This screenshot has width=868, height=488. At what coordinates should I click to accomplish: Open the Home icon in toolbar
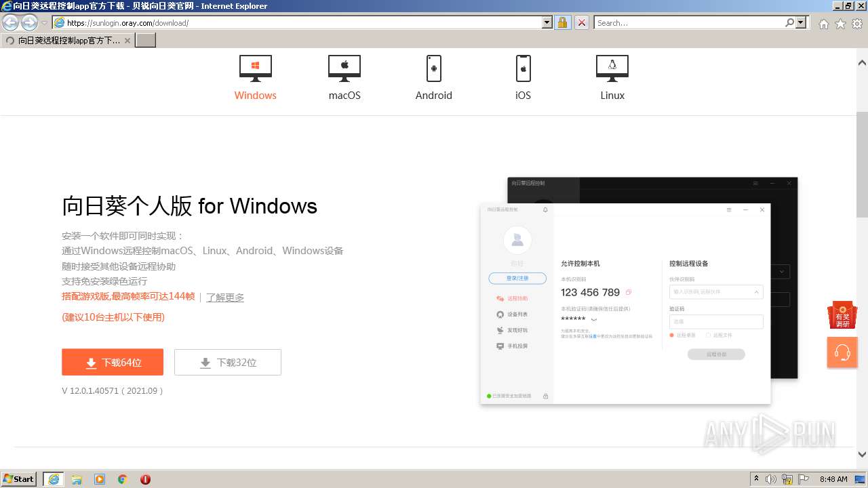pos(823,24)
